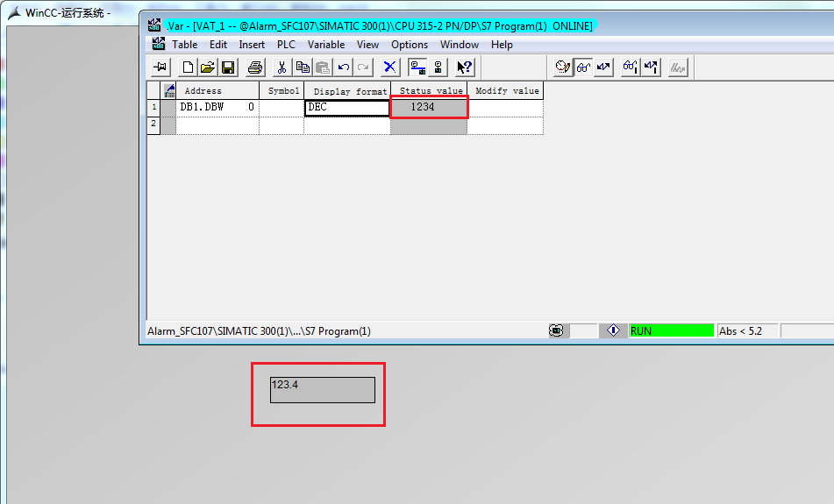Open the Options menu

pos(410,45)
